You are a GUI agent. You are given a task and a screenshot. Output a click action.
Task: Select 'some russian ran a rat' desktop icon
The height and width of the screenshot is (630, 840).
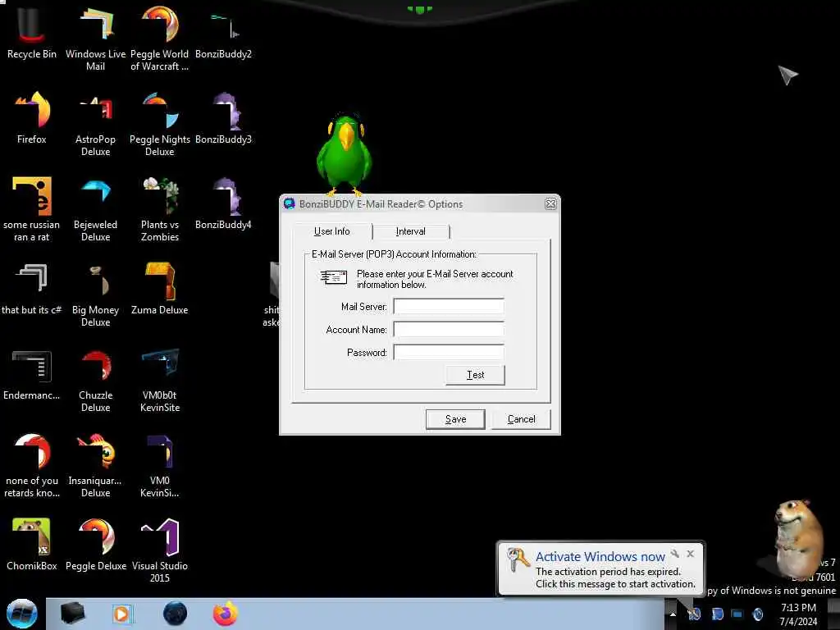(32, 209)
